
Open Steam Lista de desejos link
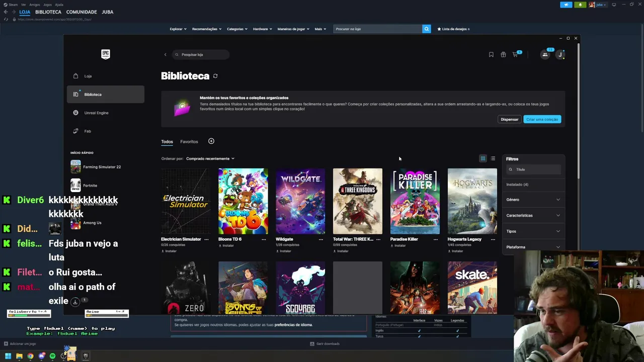tap(453, 29)
